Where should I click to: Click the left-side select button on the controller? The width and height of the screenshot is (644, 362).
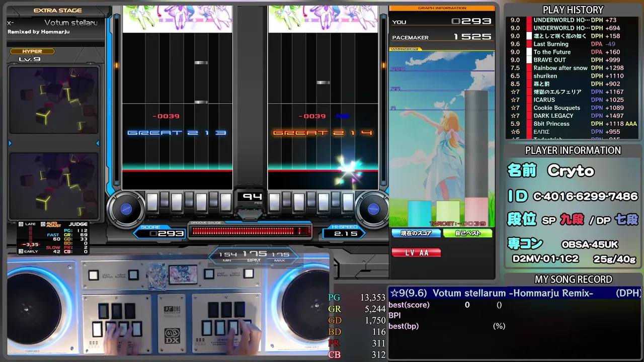click(x=133, y=275)
